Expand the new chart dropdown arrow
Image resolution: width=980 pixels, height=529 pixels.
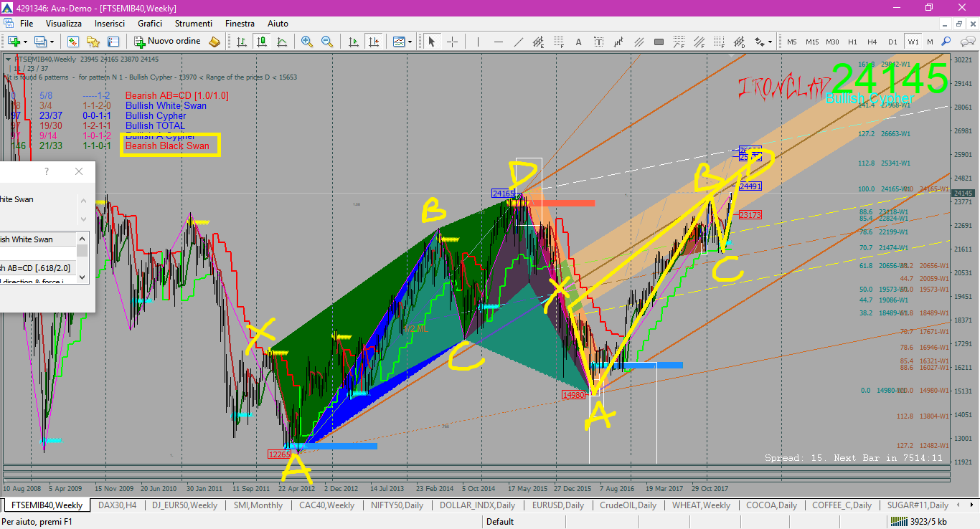click(x=25, y=42)
